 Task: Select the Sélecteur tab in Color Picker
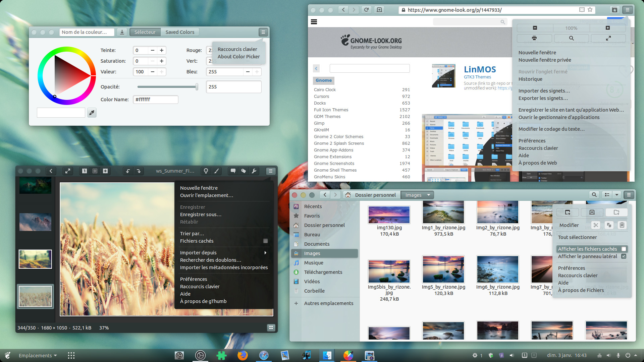[145, 32]
